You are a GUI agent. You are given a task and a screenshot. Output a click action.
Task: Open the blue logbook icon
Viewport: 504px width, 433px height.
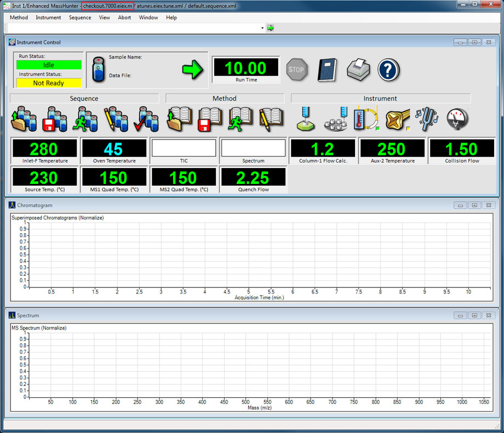click(x=328, y=70)
